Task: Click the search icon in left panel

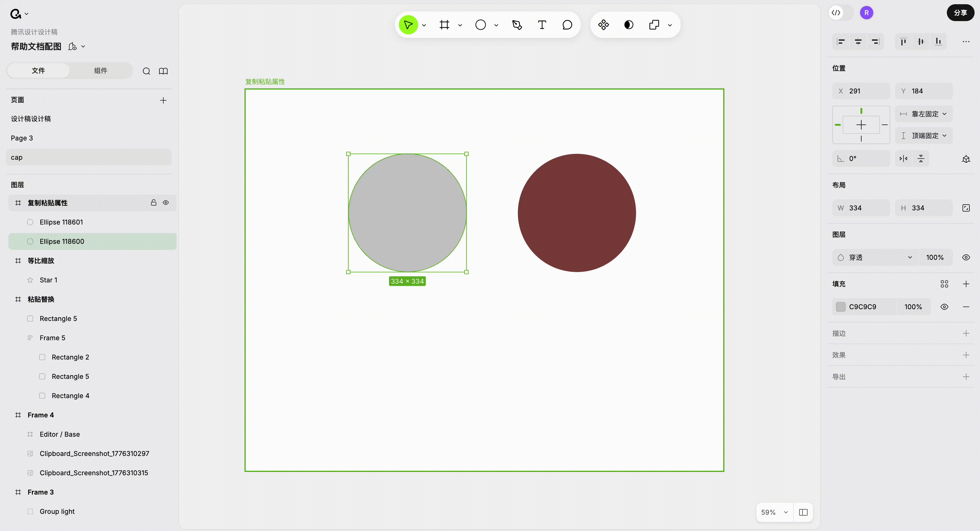Action: (146, 71)
